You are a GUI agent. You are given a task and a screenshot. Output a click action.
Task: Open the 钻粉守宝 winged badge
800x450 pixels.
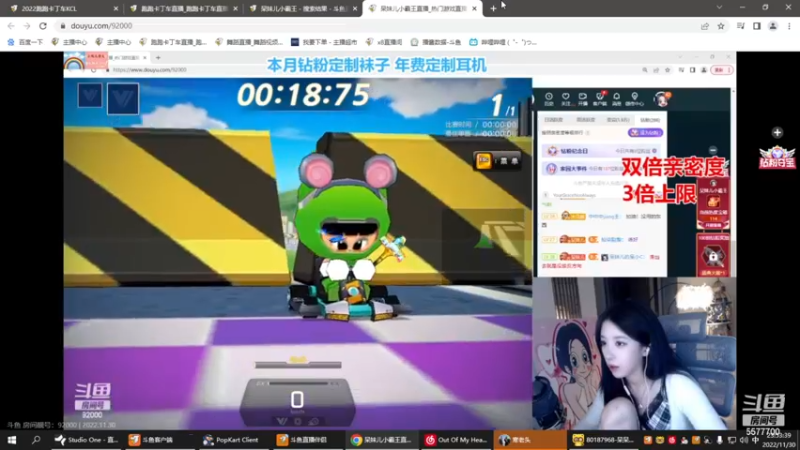777,157
